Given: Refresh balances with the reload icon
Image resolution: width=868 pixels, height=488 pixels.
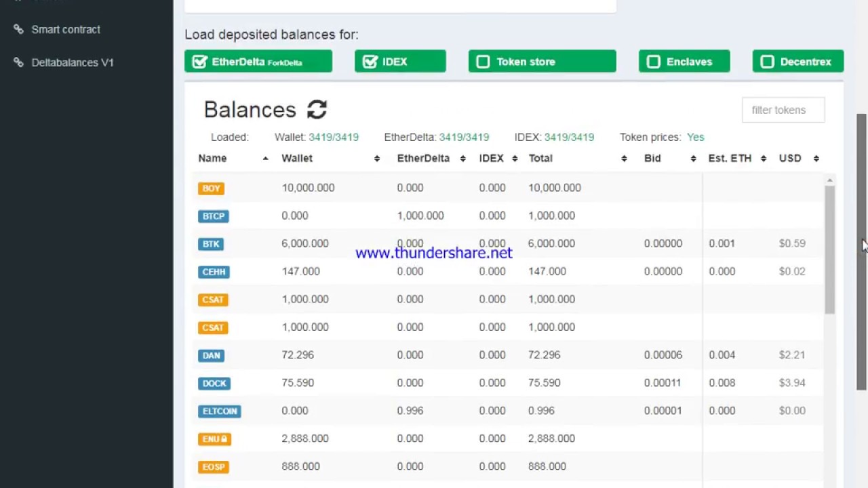Looking at the screenshot, I should tap(317, 109).
